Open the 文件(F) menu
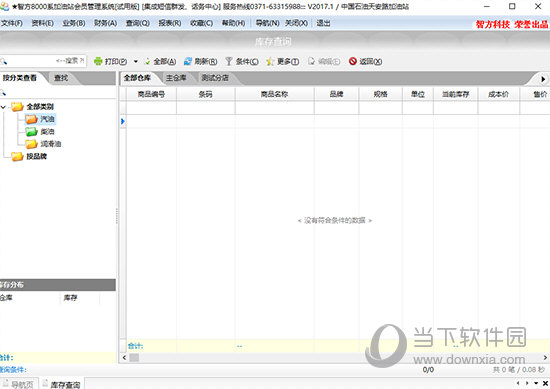This screenshot has width=550, height=389. (x=12, y=23)
